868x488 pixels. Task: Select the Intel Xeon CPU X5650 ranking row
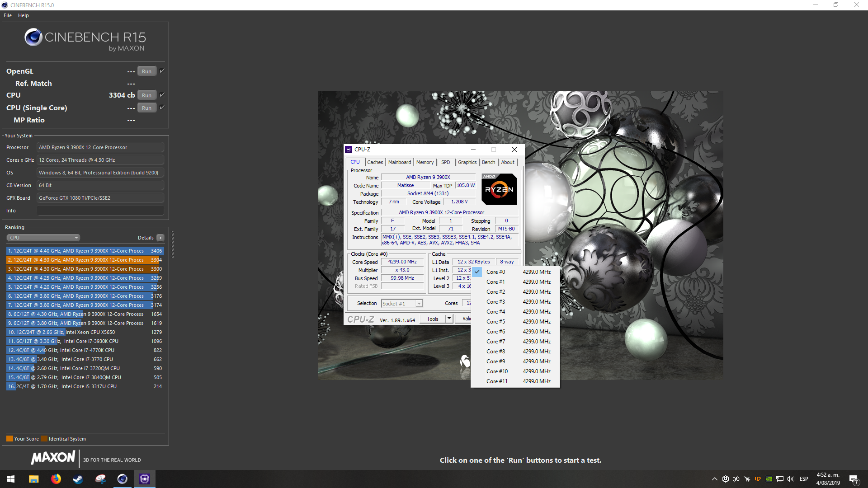(x=85, y=332)
